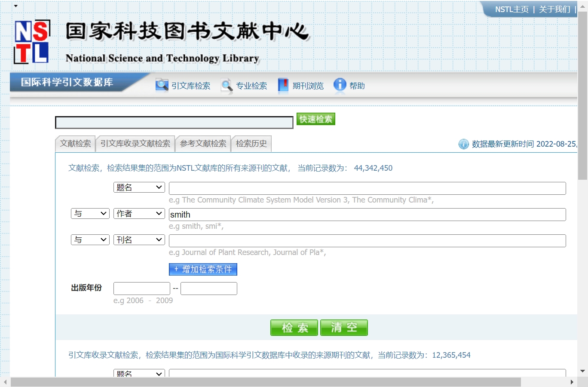Click the record count 12,365,454

(451, 355)
